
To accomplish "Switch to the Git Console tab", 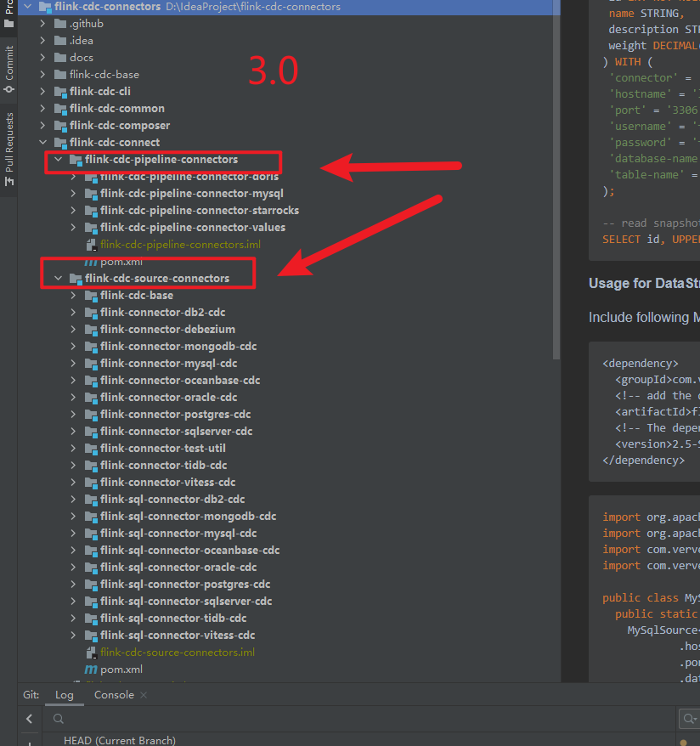I will pos(114,695).
